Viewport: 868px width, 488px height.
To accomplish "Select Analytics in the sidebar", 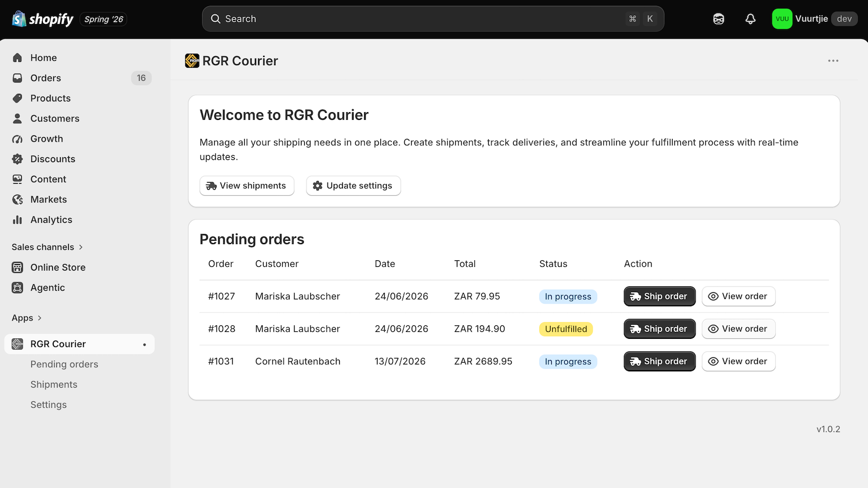I will click(x=79, y=220).
